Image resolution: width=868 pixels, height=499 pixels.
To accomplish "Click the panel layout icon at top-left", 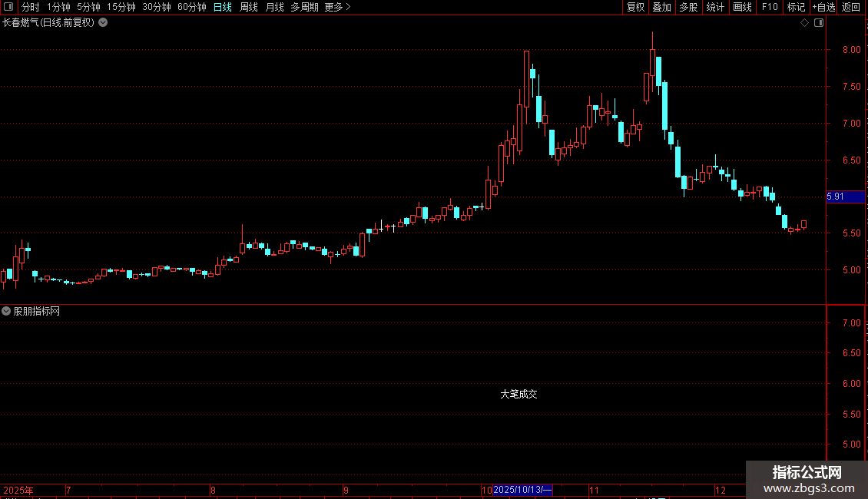I will click(8, 7).
